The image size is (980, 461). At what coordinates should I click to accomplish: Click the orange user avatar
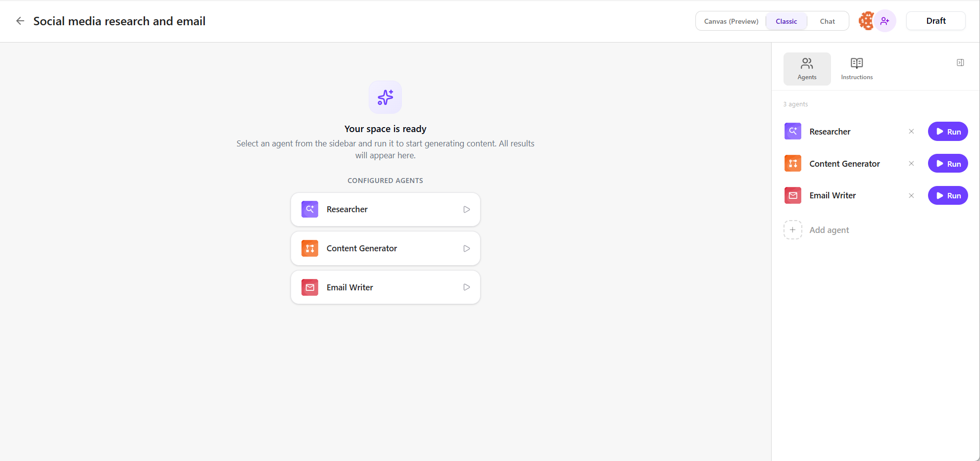(x=866, y=21)
